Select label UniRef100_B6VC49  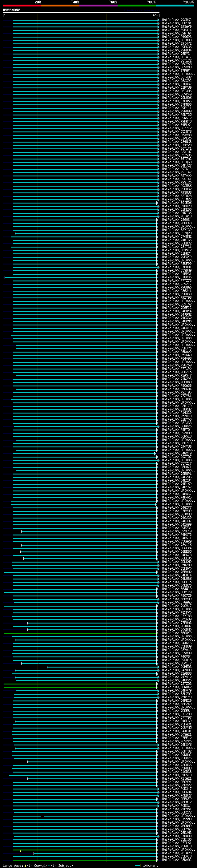pyautogui.click(x=177, y=94)
